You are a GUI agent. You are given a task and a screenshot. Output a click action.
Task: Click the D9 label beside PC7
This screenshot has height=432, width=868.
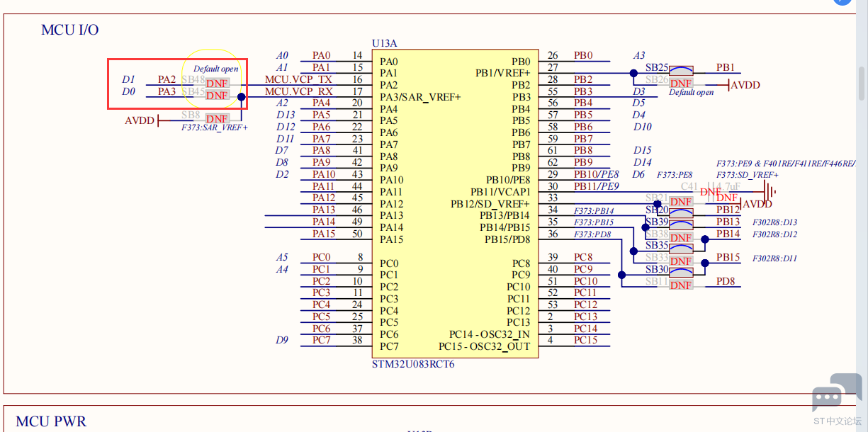[282, 340]
